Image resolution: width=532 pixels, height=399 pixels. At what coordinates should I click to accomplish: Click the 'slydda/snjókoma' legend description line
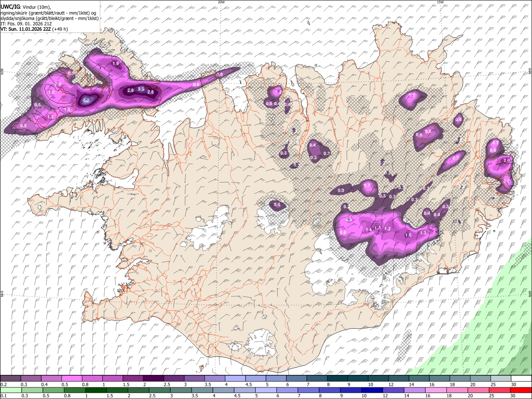coord(50,18)
